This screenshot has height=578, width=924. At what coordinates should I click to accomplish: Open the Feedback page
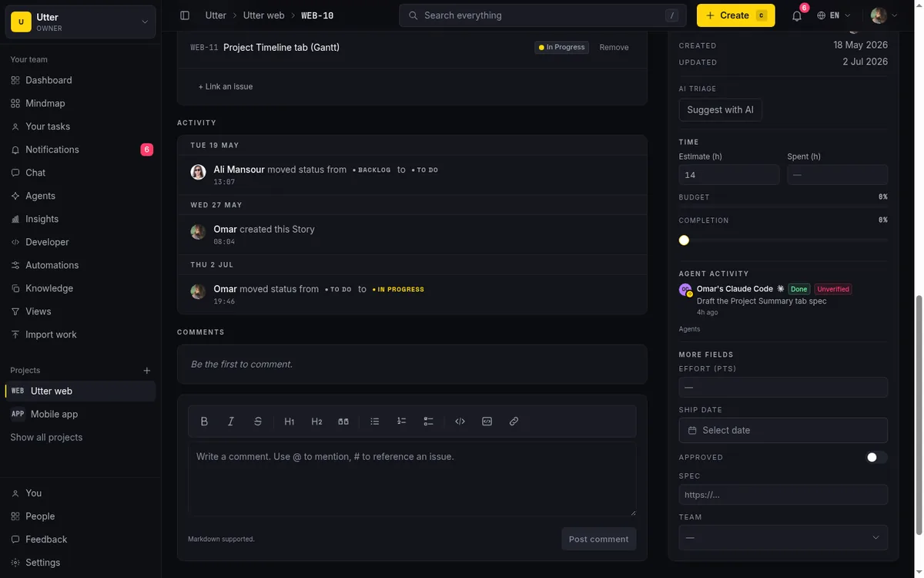80,539
